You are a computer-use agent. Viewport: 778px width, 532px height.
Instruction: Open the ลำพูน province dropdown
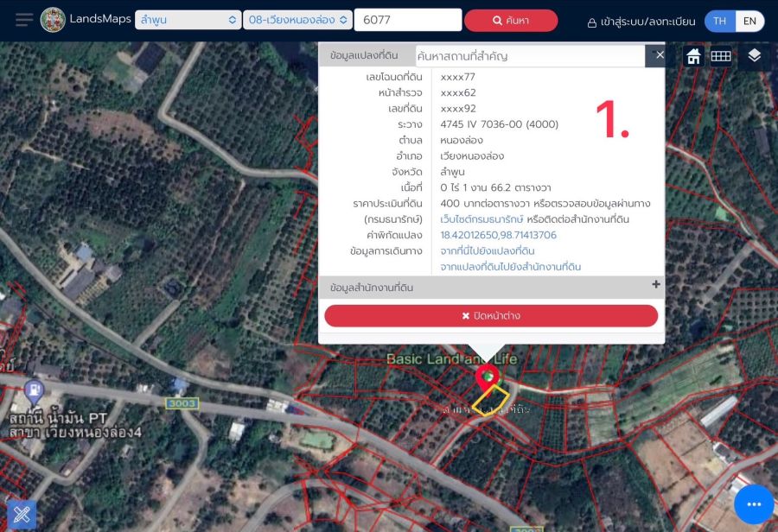187,20
